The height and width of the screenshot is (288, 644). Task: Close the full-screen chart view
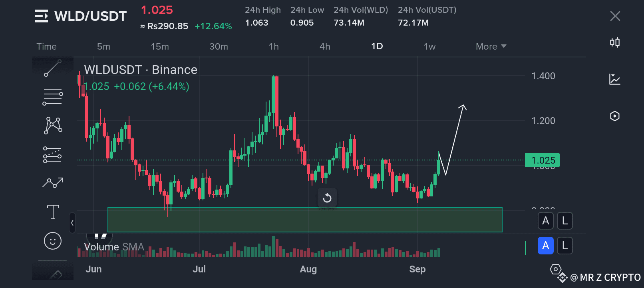[615, 16]
